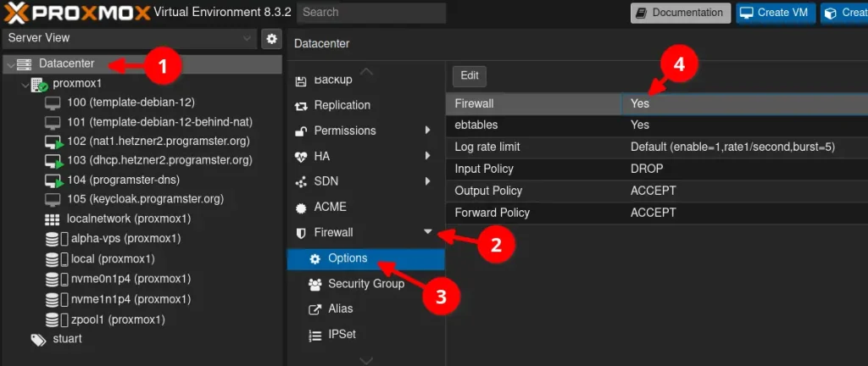Open the ACME menu item

[x=365, y=207]
